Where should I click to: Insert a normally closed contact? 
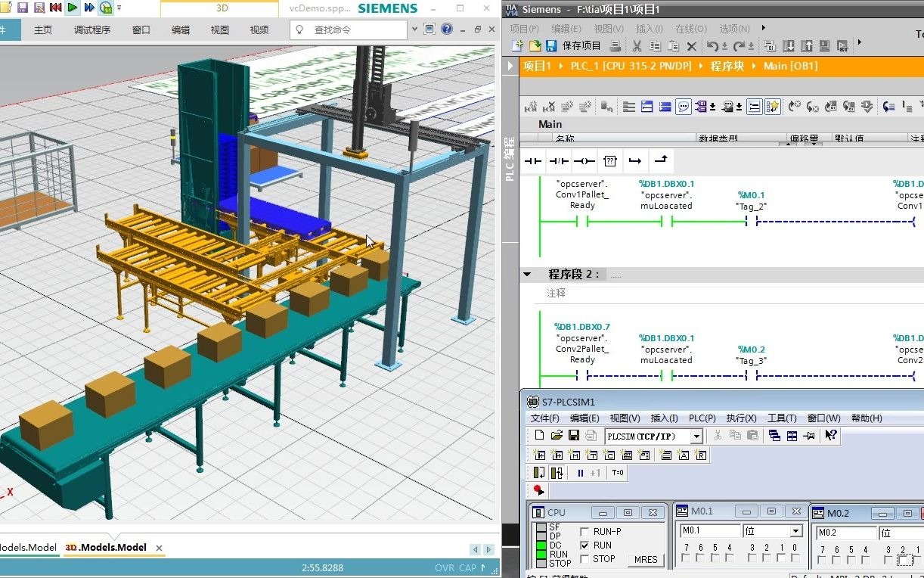click(559, 160)
